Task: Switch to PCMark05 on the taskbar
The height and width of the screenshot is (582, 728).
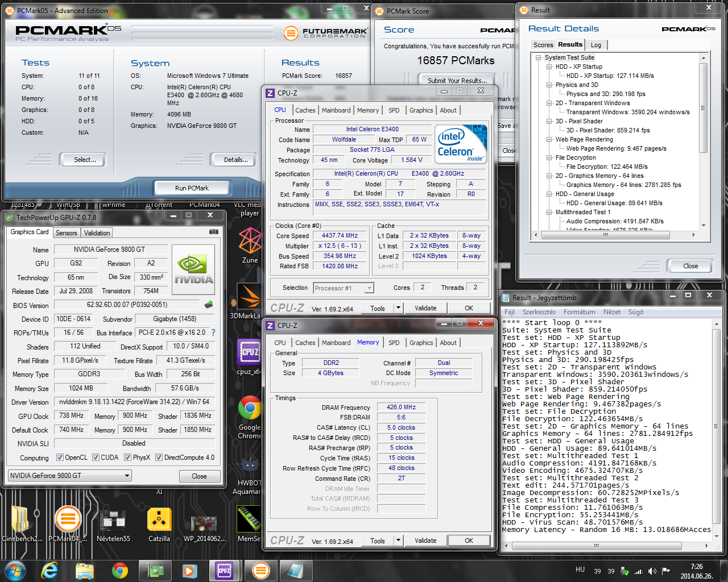Action: point(260,571)
